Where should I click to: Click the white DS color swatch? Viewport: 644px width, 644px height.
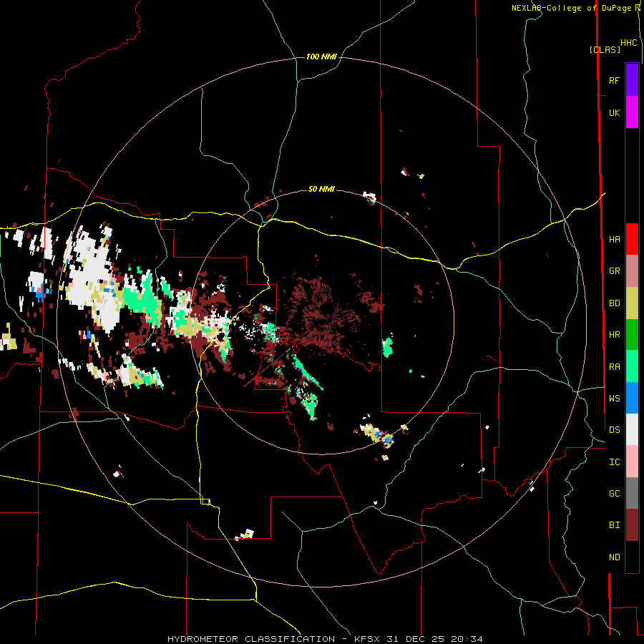[632, 429]
